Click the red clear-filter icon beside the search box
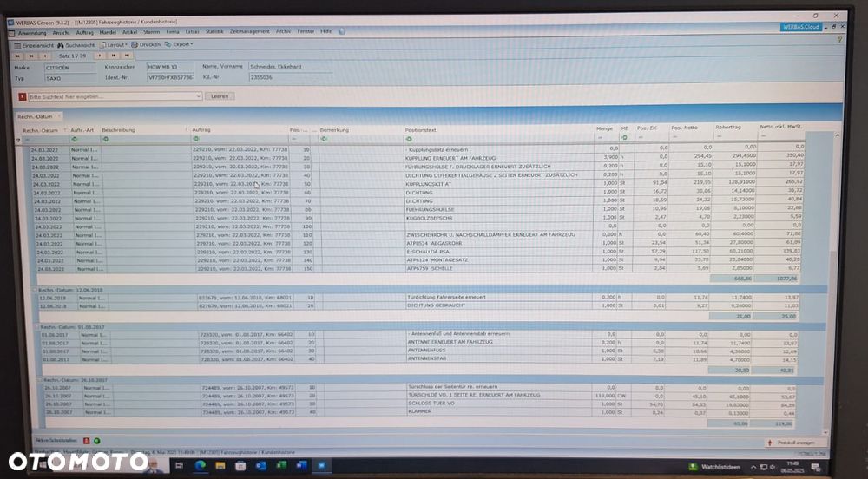The image size is (868, 479). click(x=23, y=97)
